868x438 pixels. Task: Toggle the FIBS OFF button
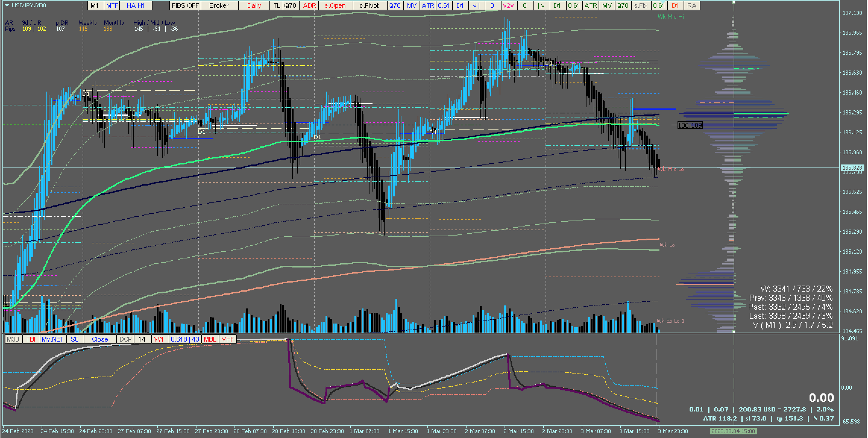[x=185, y=5]
